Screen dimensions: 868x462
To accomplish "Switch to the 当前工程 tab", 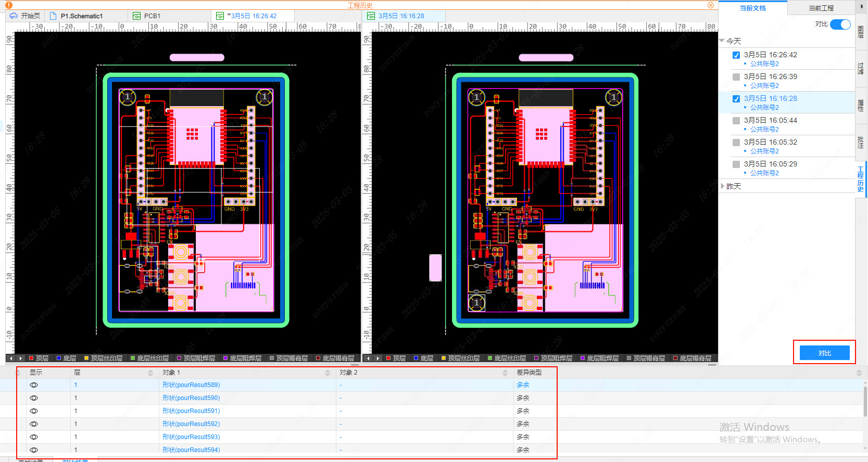I will click(x=821, y=8).
